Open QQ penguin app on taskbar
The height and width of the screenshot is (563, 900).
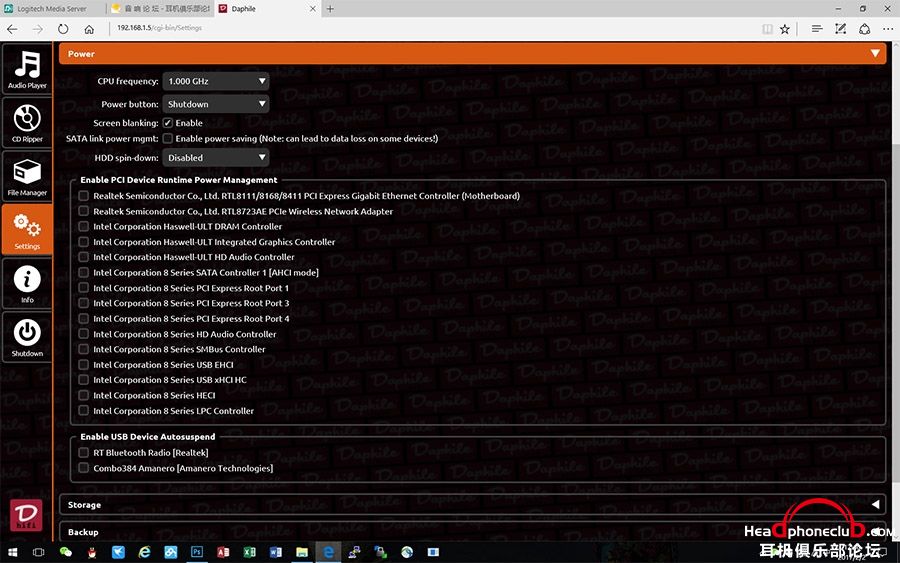[x=92, y=552]
